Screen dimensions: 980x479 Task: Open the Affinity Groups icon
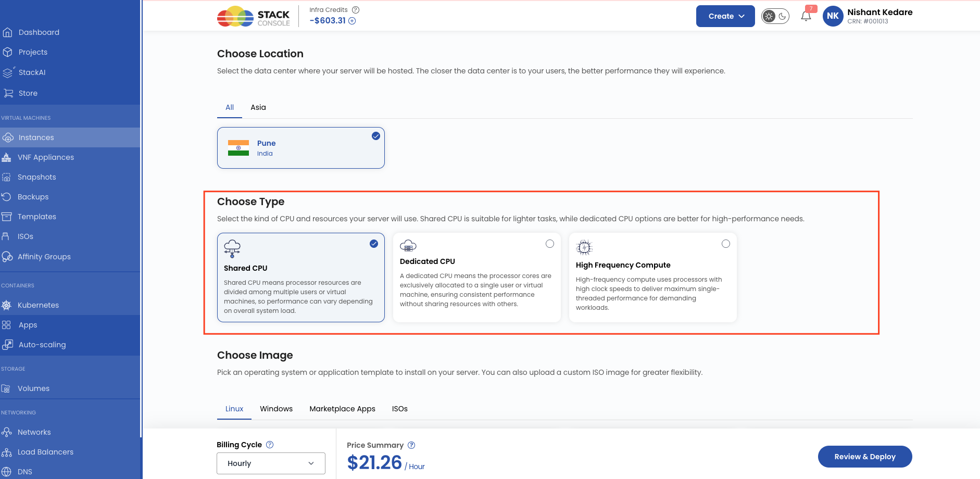point(7,257)
